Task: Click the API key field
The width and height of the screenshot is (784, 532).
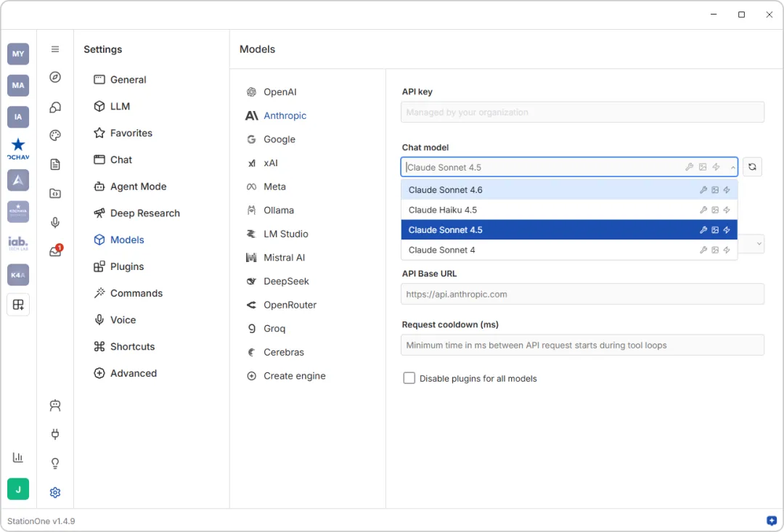Action: (582, 112)
